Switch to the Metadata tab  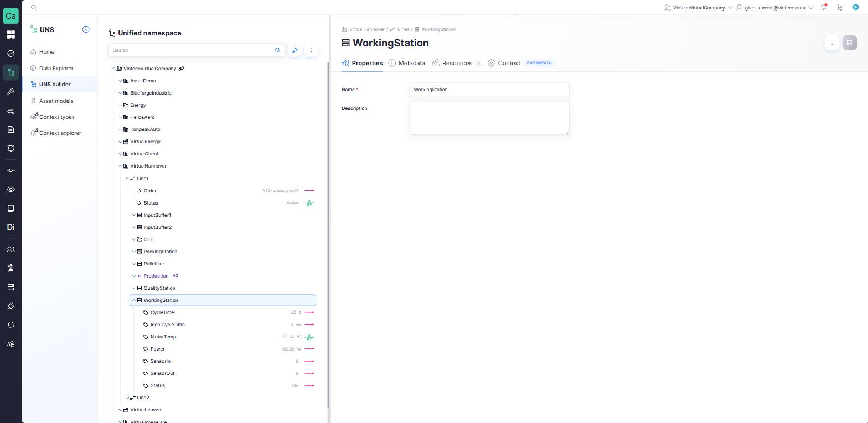[407, 63]
